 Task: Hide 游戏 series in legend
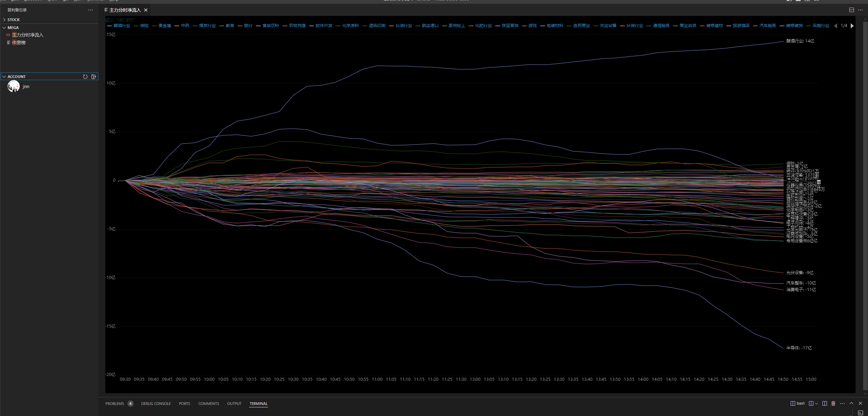pos(529,26)
